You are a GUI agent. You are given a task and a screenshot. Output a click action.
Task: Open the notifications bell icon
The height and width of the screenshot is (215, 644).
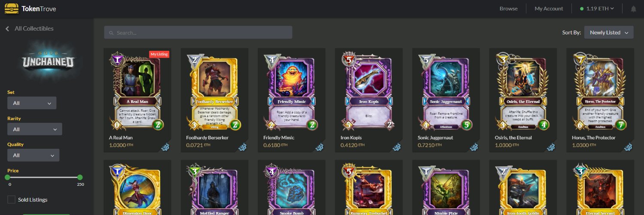coord(634,9)
